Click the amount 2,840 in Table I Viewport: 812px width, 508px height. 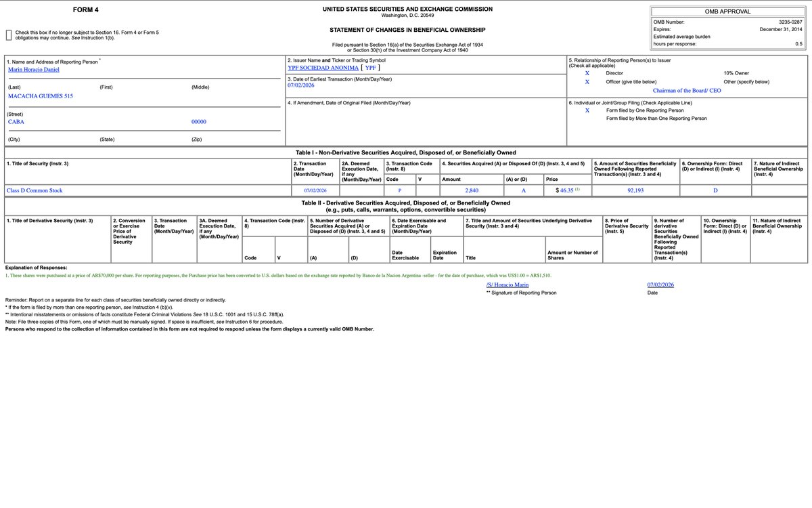472,191
